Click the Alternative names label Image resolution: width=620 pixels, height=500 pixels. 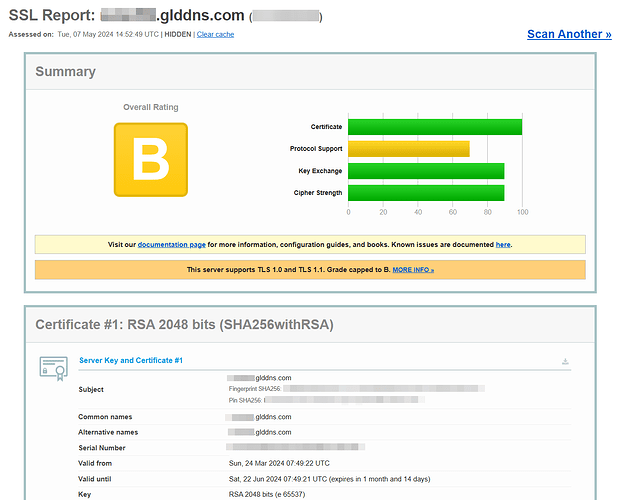click(x=108, y=432)
